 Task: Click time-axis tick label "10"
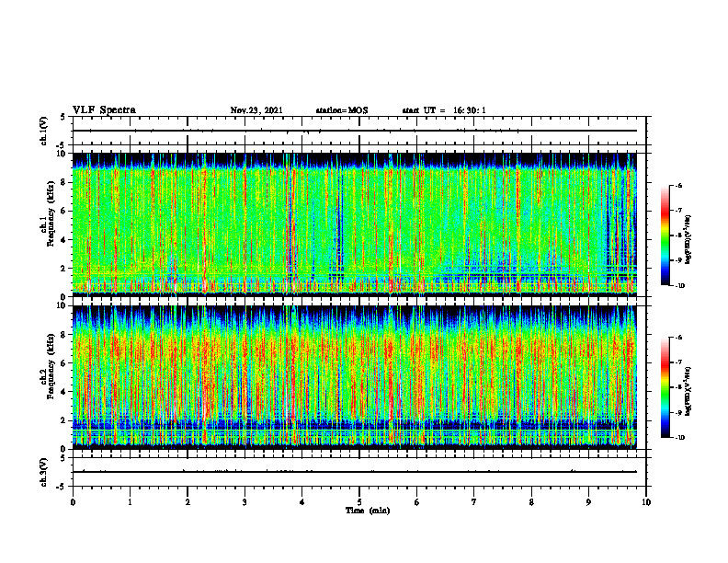click(x=646, y=502)
